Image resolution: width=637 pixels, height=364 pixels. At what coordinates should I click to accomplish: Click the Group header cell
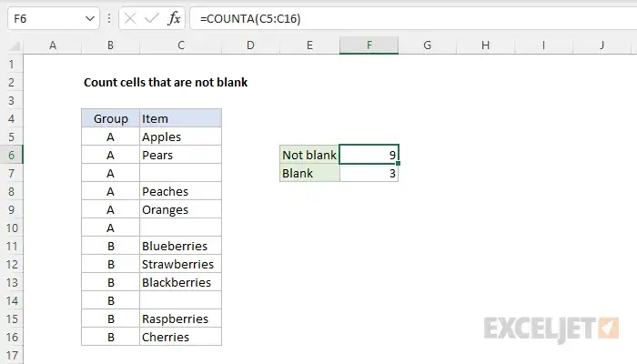110,118
